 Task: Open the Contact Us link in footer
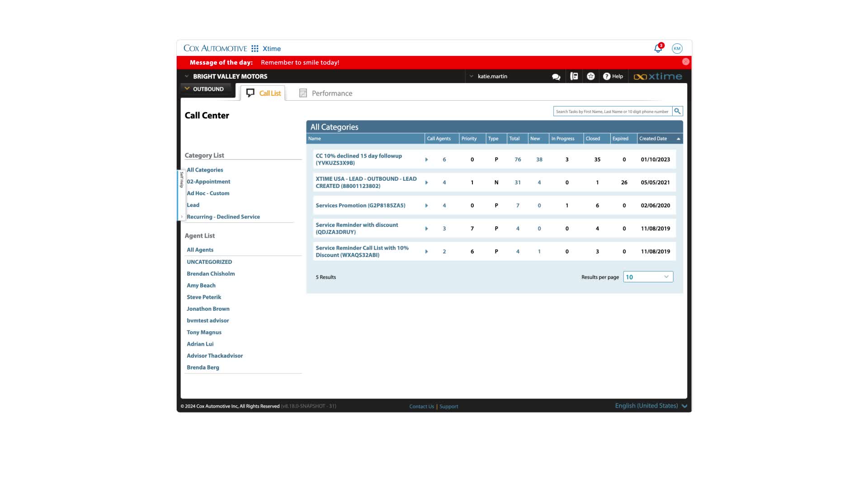421,406
